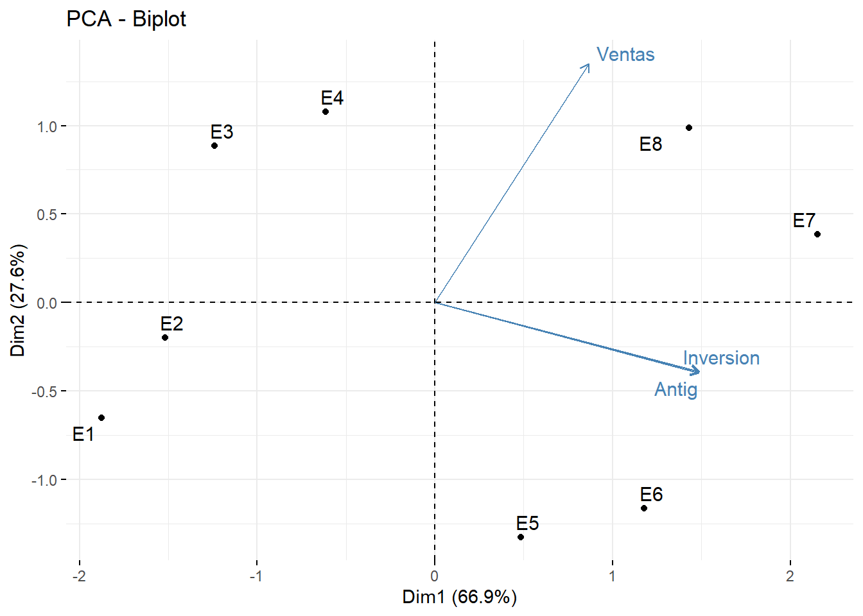Click the y-axis tick label 1.0

tap(47, 126)
